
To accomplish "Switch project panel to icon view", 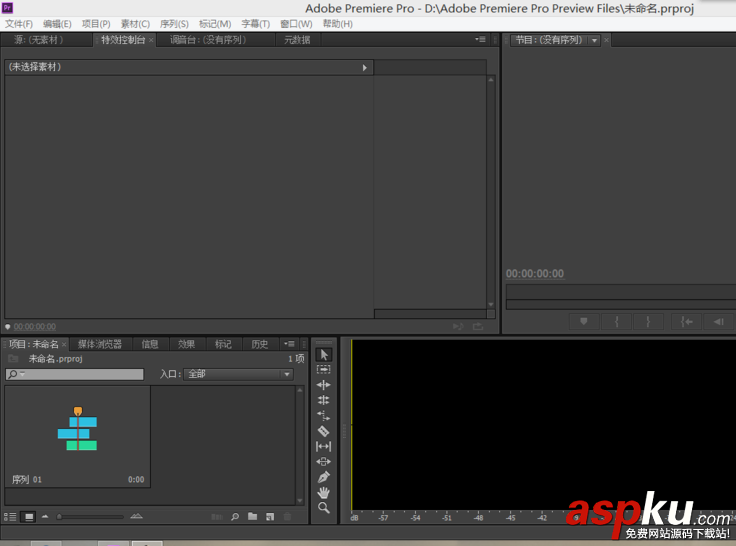I will click(29, 517).
